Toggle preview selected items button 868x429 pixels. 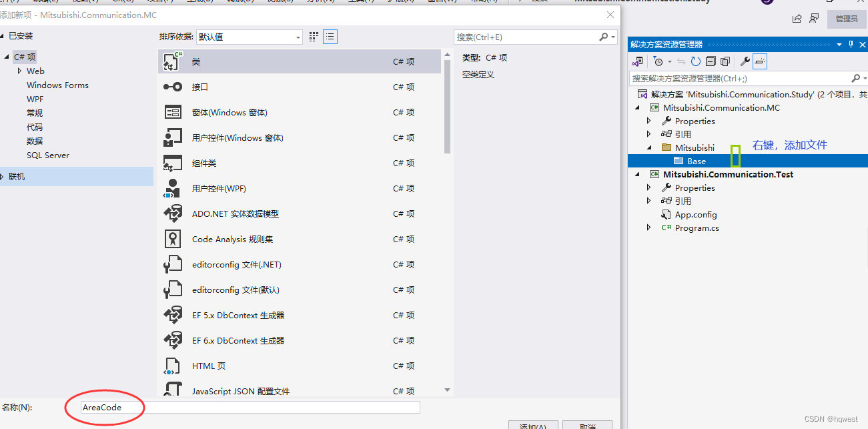pyautogui.click(x=761, y=61)
